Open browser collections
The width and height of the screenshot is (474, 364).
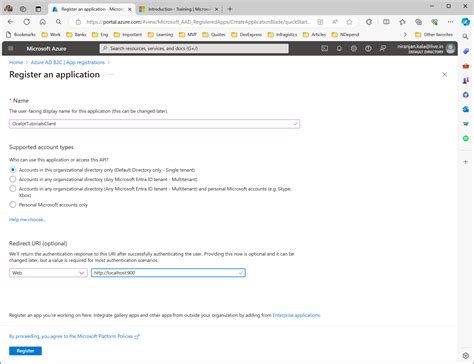(x=418, y=22)
